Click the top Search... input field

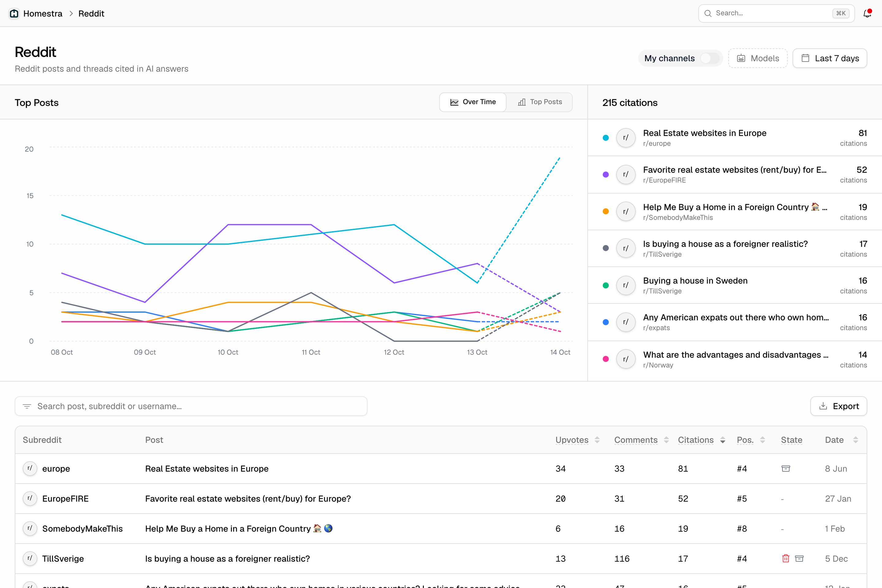click(776, 13)
